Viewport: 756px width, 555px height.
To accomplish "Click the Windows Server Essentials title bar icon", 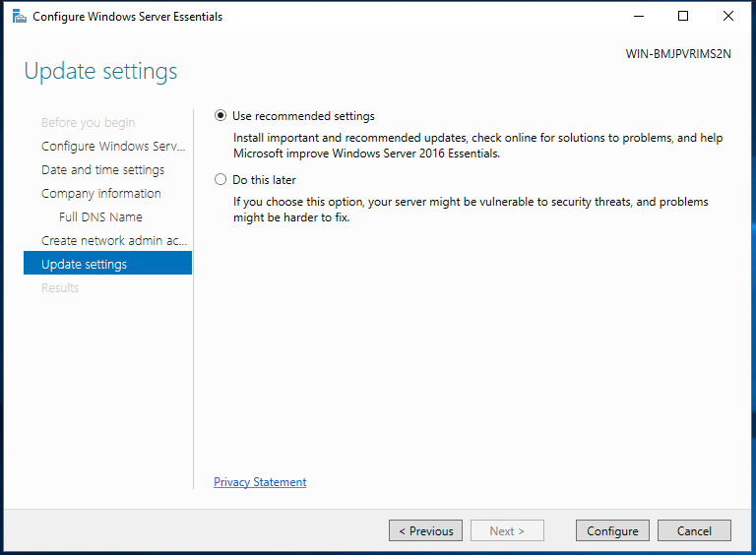I will (20, 17).
